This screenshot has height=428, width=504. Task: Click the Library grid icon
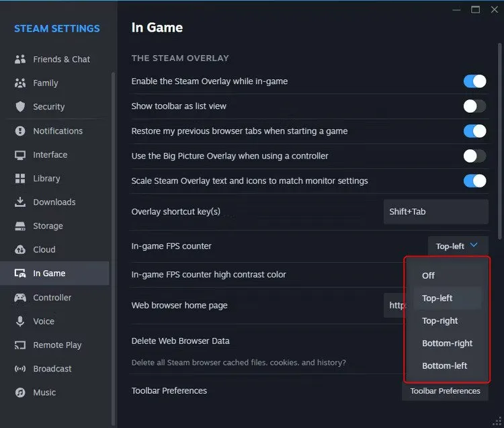pyautogui.click(x=20, y=179)
